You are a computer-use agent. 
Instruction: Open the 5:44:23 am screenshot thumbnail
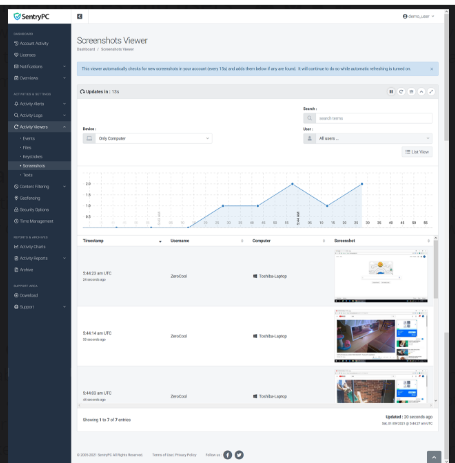(381, 276)
